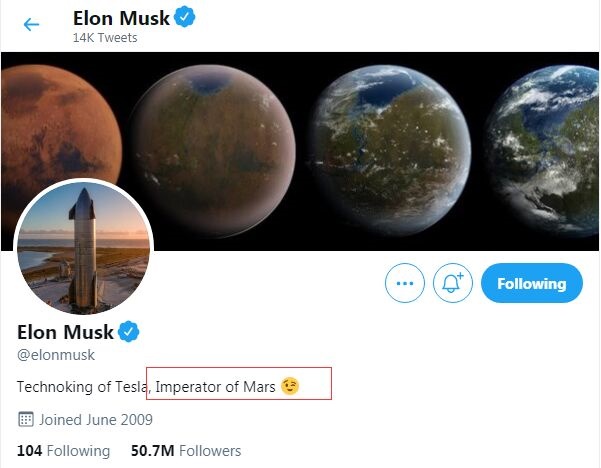Open the 104 Following list
Image resolution: width=601 pixels, height=468 pixels.
point(63,451)
